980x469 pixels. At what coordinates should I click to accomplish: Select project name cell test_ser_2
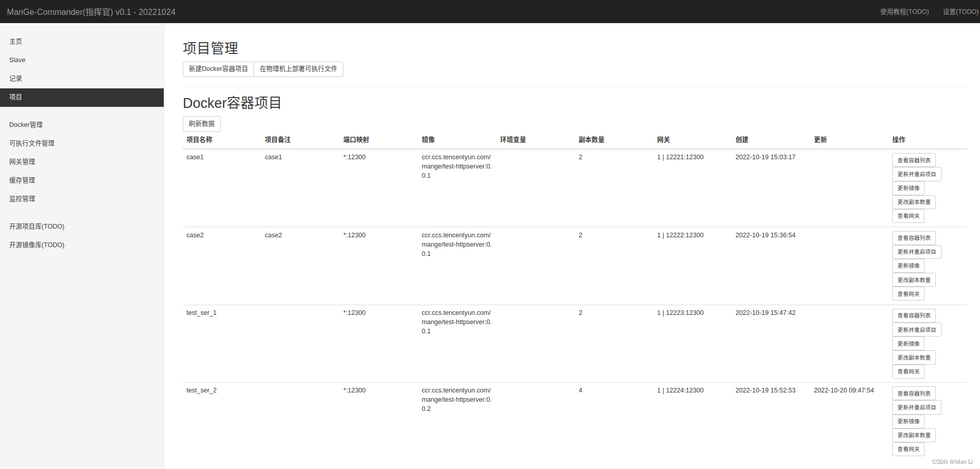pyautogui.click(x=201, y=390)
